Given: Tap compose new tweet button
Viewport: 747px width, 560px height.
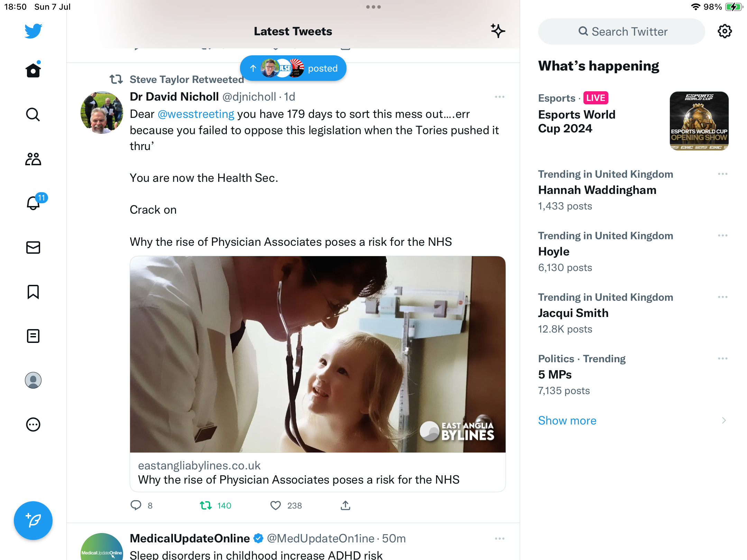Looking at the screenshot, I should click(x=33, y=520).
